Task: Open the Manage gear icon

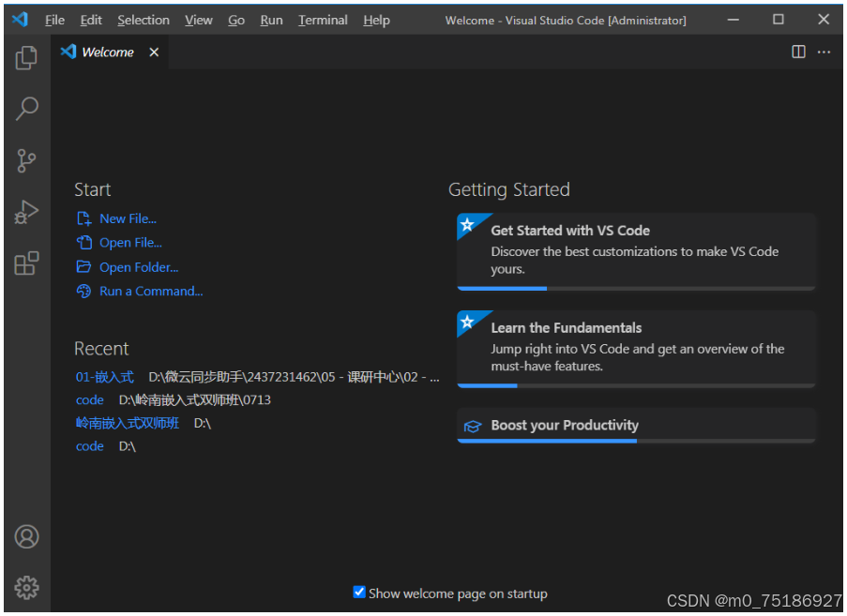Action: tap(26, 587)
